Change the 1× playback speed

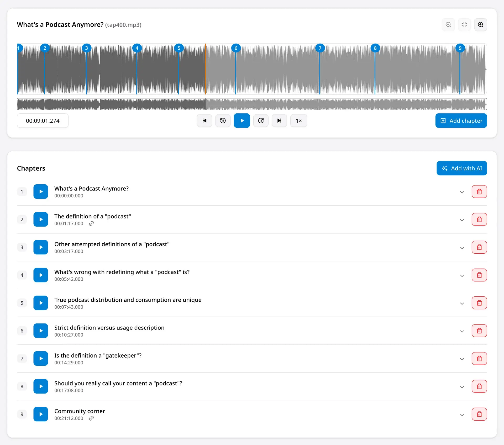[x=298, y=121]
